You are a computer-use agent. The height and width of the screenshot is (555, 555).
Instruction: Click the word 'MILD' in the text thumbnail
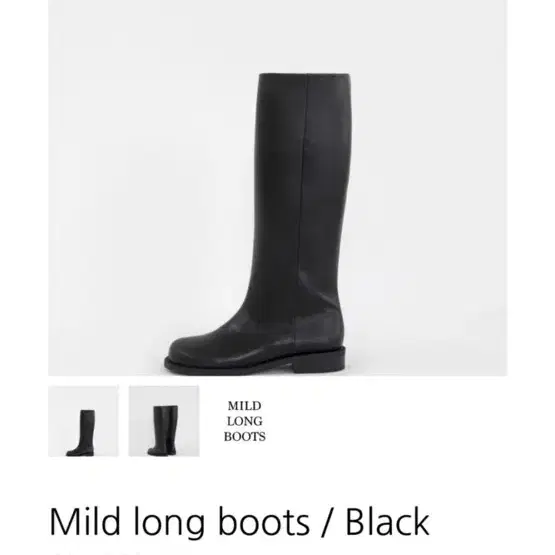click(x=245, y=406)
